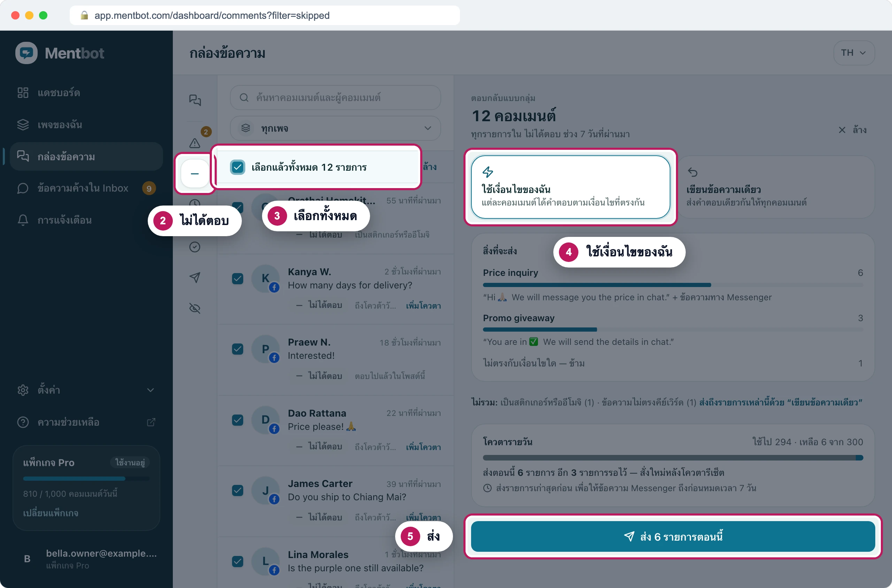The image size is (892, 588).
Task: Go to แดชบอร์ด in the sidebar
Action: [86, 93]
